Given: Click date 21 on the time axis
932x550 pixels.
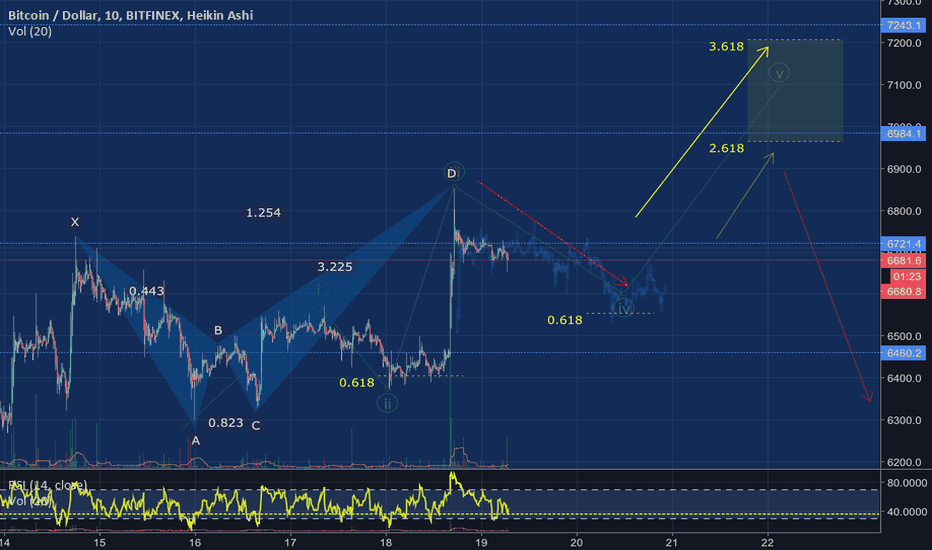Looking at the screenshot, I should click(672, 542).
